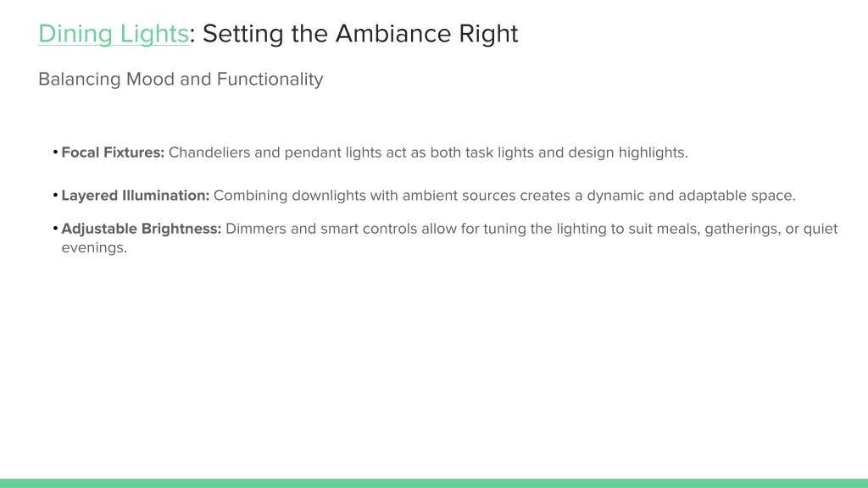Click the bullet dot before Focal Fixtures

pyautogui.click(x=55, y=152)
